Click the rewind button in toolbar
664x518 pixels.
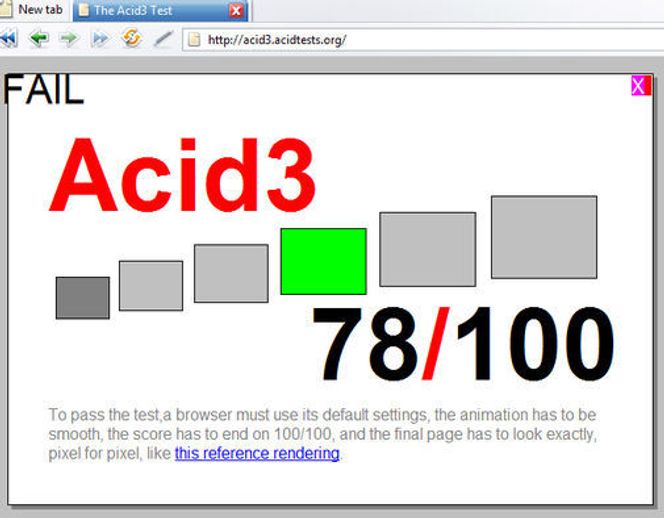coord(8,39)
